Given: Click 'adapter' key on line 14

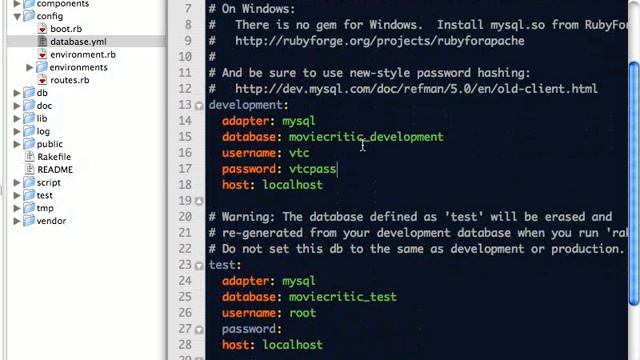Looking at the screenshot, I should [246, 121].
